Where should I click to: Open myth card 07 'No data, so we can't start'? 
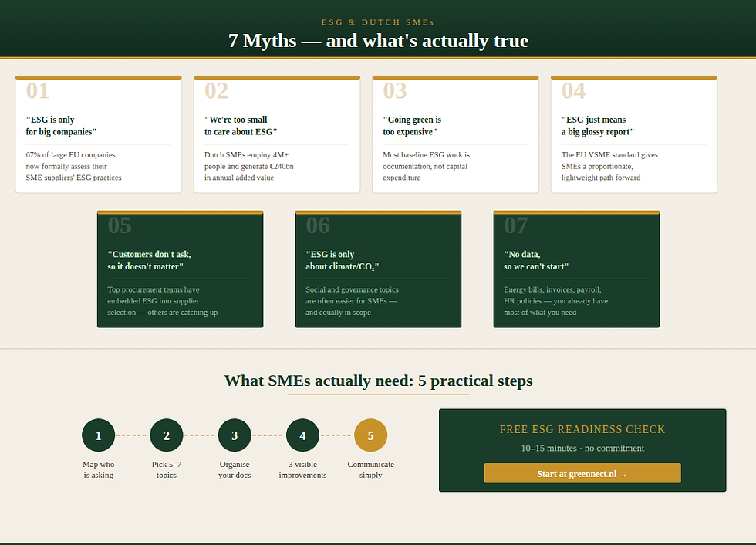pos(576,269)
